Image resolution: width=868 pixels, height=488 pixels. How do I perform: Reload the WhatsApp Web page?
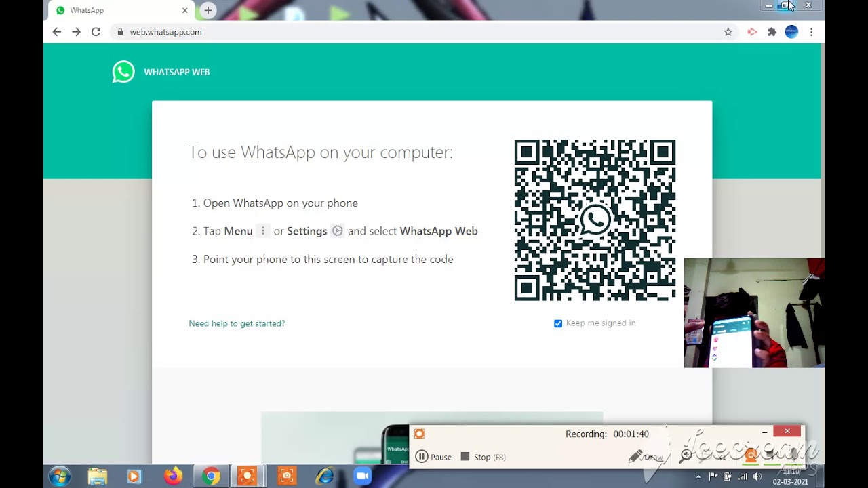click(x=96, y=32)
